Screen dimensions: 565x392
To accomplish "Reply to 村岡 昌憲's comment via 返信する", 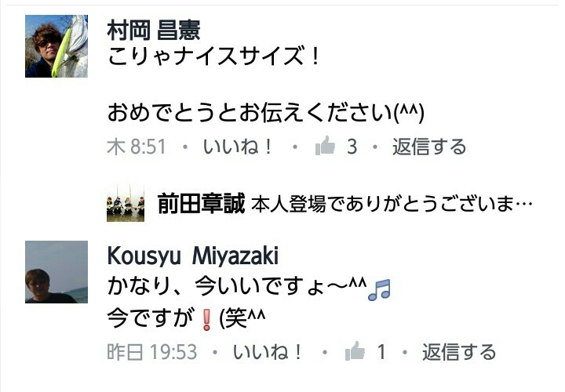I will (429, 147).
